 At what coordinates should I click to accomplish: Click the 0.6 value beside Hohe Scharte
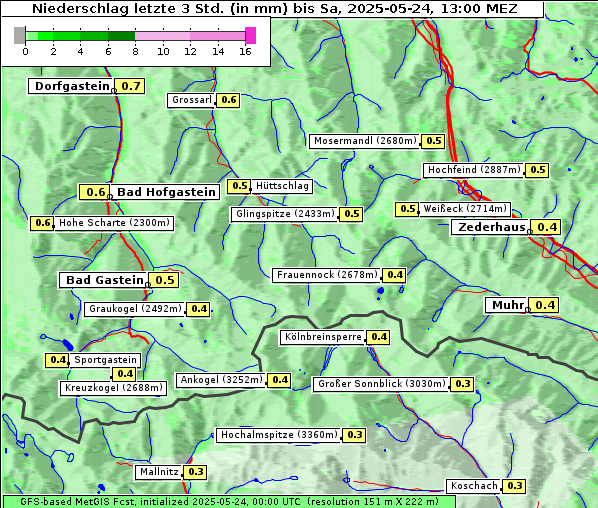[x=42, y=223]
